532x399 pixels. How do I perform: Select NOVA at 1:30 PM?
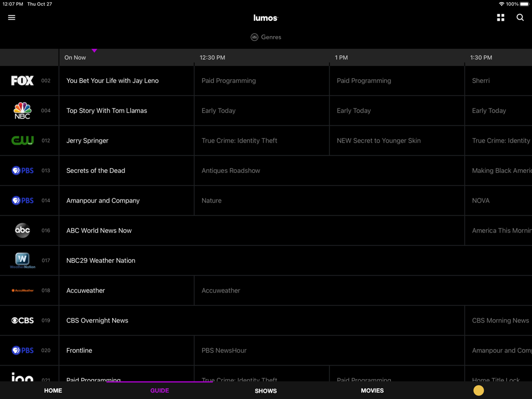pyautogui.click(x=498, y=201)
